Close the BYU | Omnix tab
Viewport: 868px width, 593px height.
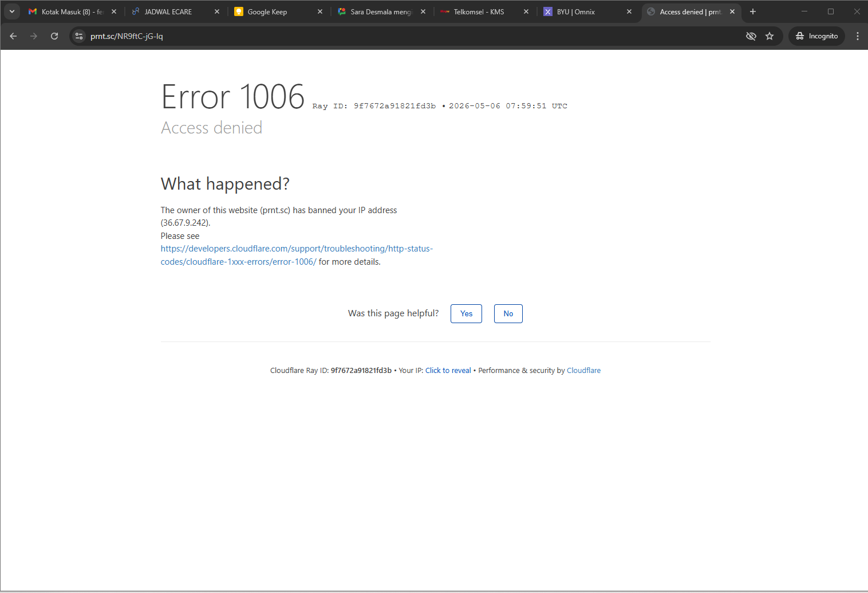click(629, 11)
